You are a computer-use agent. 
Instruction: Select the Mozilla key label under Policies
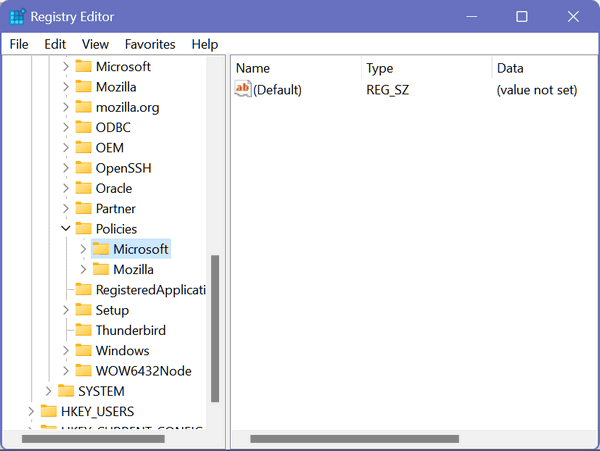134,270
